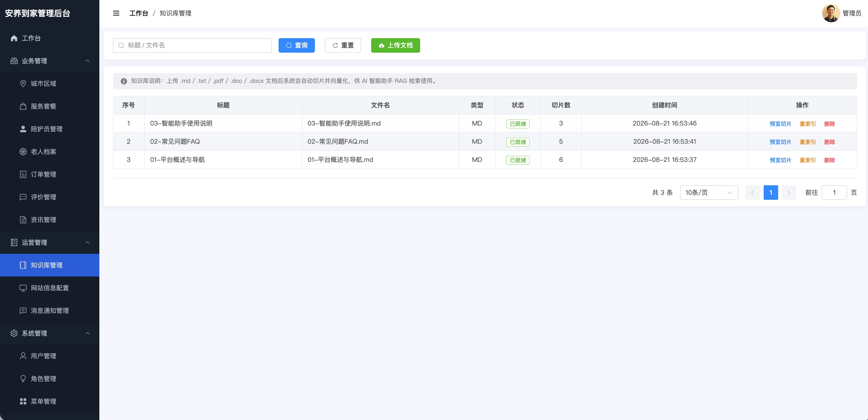Screen dimensions: 868x420
Task: Click 预览切片 for 01-平台概述与导航
Action: [x=780, y=160]
